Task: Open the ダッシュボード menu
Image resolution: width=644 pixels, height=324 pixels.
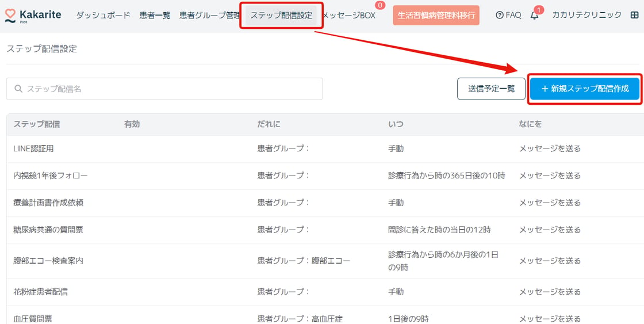Action: (x=103, y=16)
